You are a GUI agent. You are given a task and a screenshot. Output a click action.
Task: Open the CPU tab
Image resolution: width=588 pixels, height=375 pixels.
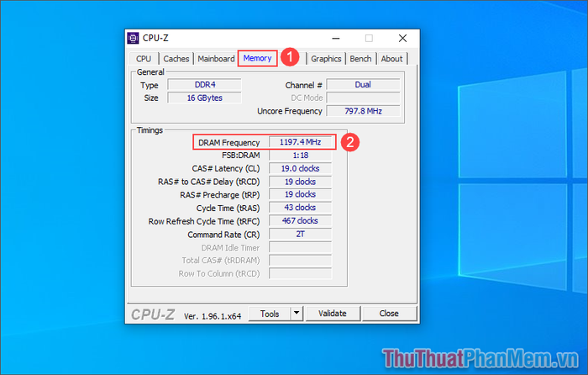click(144, 59)
